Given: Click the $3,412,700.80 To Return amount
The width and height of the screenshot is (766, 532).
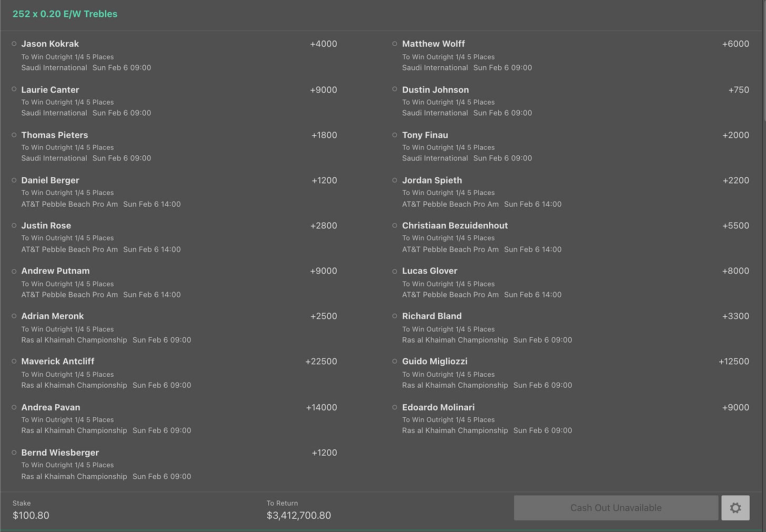Looking at the screenshot, I should pyautogui.click(x=299, y=515).
